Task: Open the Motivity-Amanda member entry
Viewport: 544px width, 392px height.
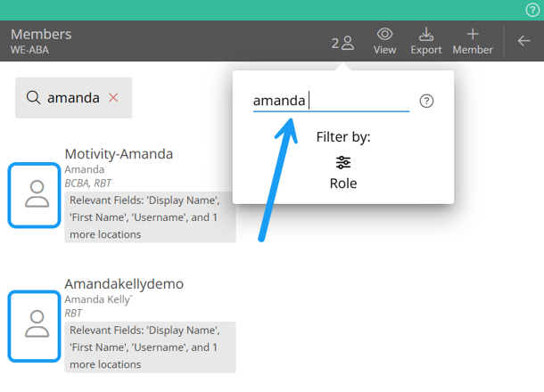Action: pos(119,154)
